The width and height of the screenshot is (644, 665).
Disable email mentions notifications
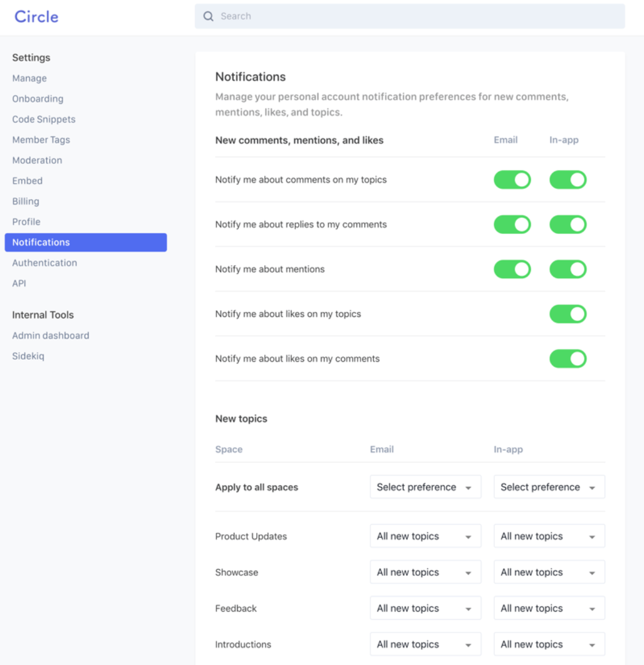click(512, 269)
